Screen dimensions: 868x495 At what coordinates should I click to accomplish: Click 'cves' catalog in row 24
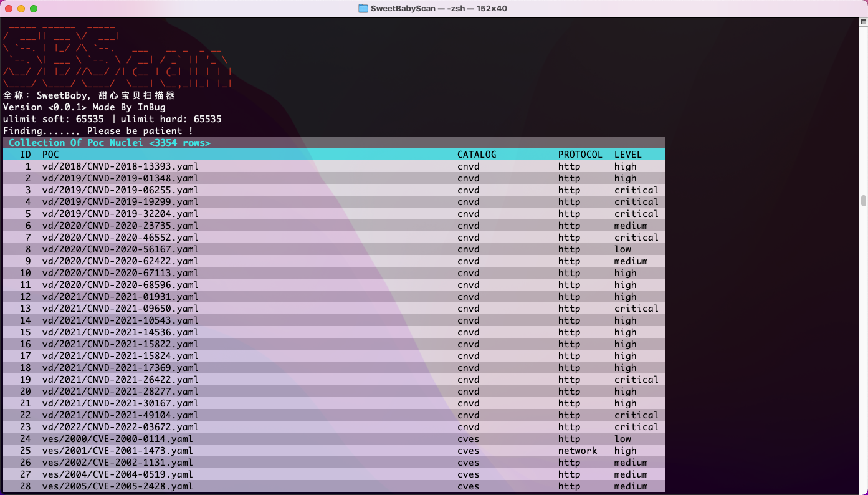pyautogui.click(x=469, y=439)
